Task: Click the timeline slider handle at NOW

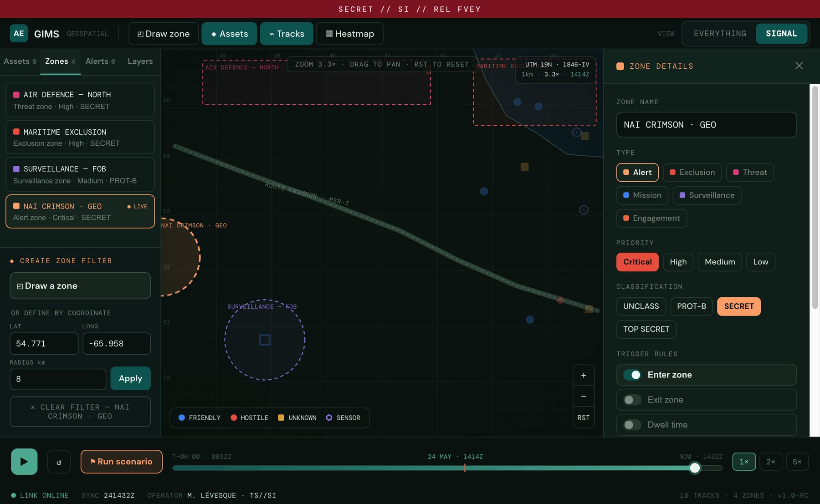Action: click(x=695, y=468)
